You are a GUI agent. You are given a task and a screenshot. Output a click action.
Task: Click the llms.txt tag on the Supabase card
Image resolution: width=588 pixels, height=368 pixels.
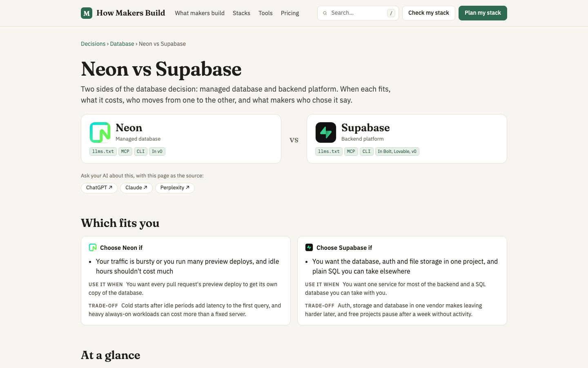point(329,151)
